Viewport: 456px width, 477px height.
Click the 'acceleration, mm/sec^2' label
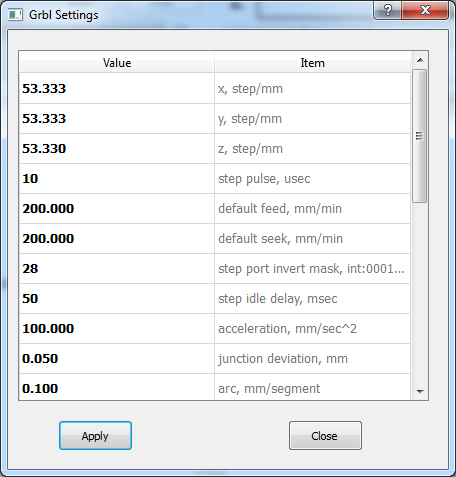click(287, 329)
